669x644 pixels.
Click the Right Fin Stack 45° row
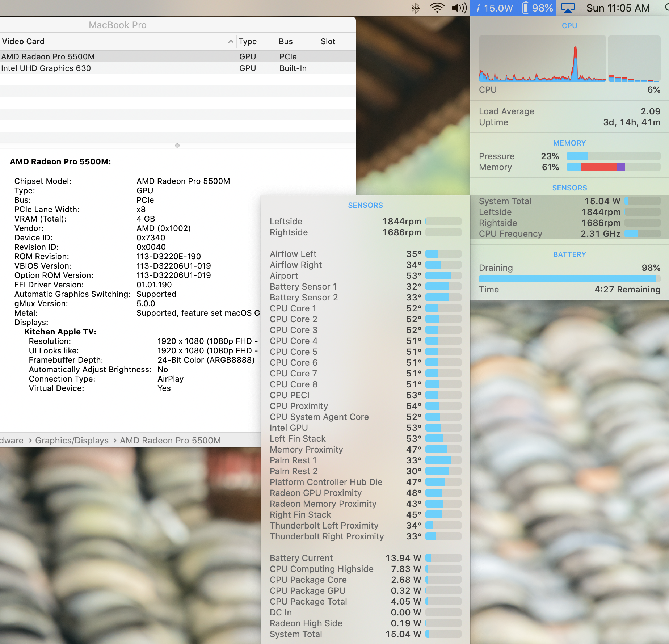(x=365, y=514)
